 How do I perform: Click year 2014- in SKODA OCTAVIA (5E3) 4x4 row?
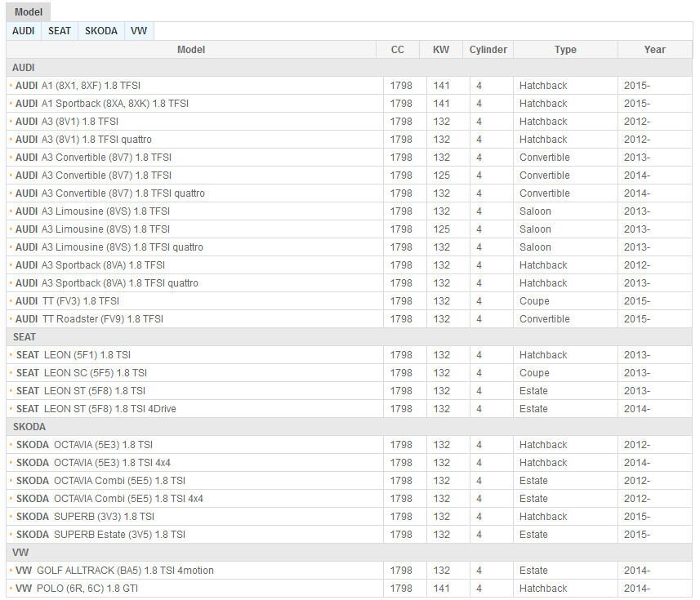pos(637,463)
